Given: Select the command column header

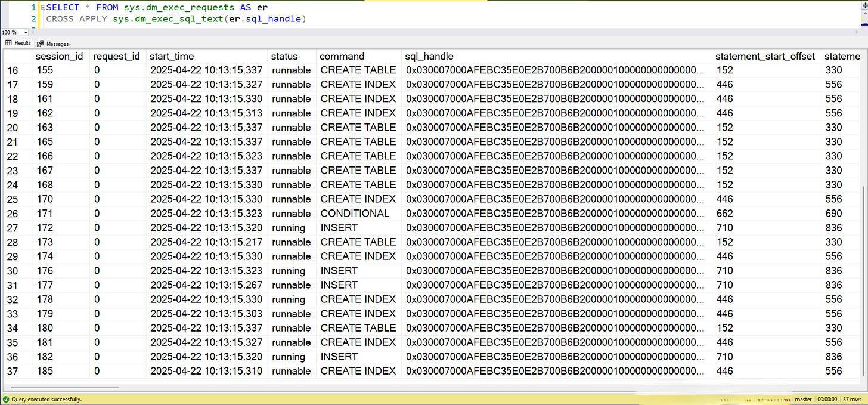Looking at the screenshot, I should point(359,56).
